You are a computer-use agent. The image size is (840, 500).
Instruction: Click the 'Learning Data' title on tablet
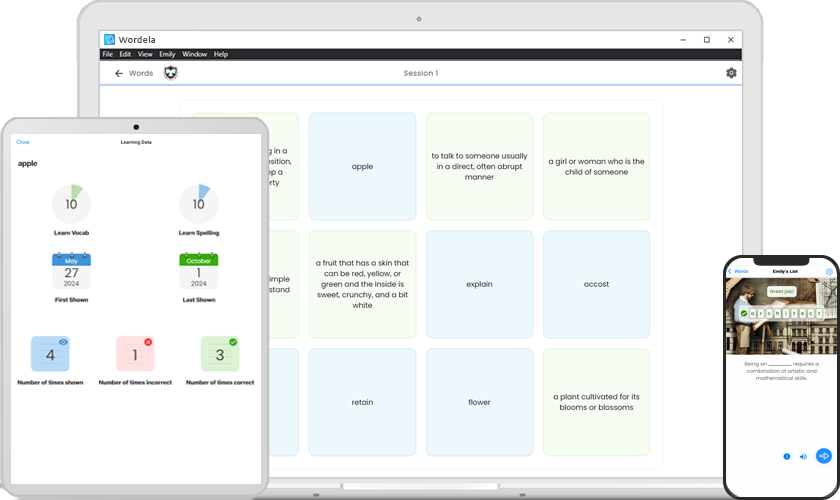tap(136, 142)
